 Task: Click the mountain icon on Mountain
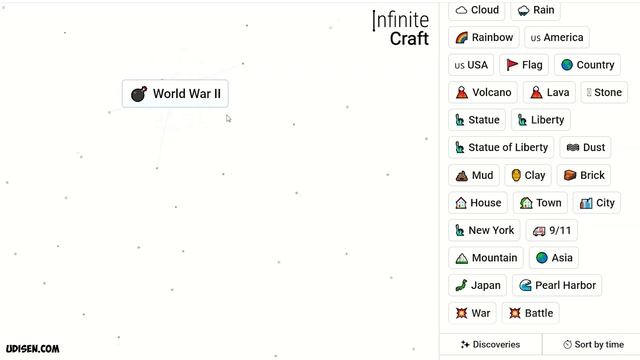(x=462, y=258)
